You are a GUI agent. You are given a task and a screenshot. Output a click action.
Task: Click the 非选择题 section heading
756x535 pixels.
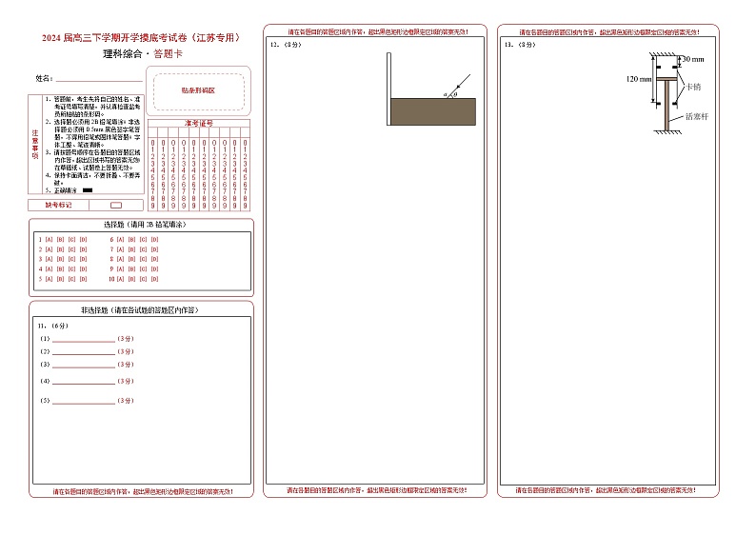pos(140,311)
